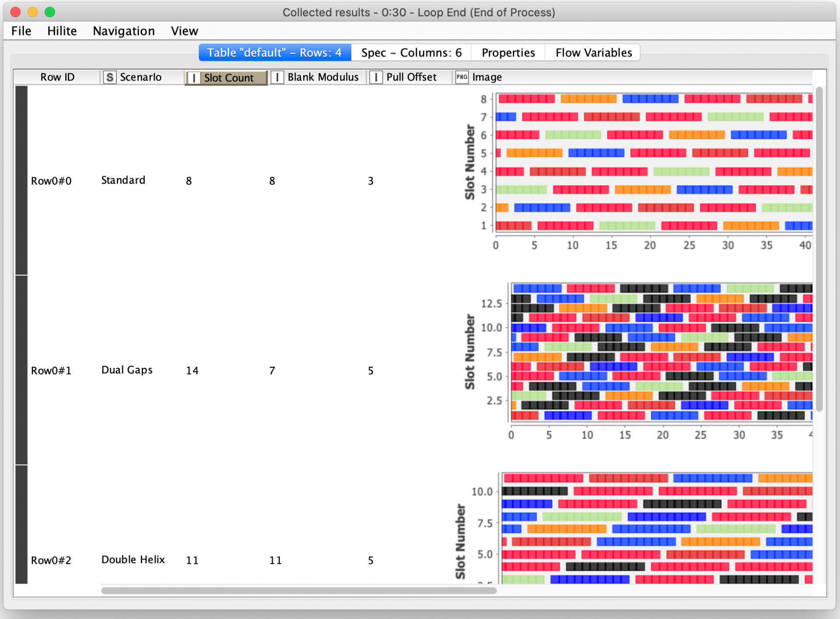Select the Table "default" - Rows: 4 tab
This screenshot has height=619, width=840.
click(x=274, y=52)
